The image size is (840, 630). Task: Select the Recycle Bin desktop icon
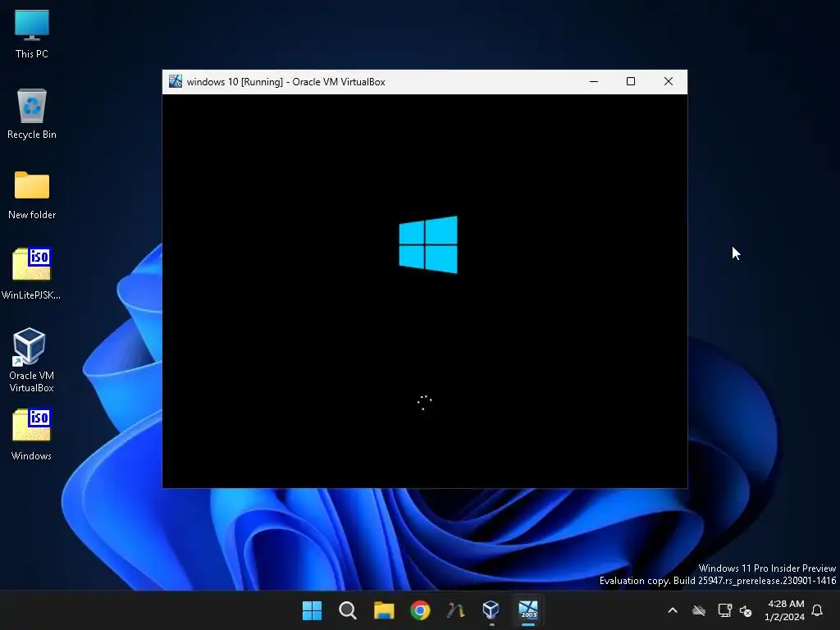point(32,114)
